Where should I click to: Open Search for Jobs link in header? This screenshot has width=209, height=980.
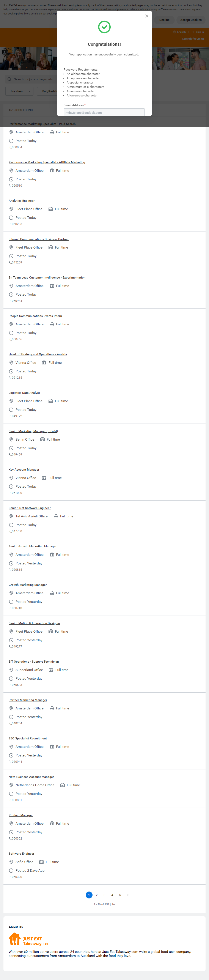coord(193,39)
